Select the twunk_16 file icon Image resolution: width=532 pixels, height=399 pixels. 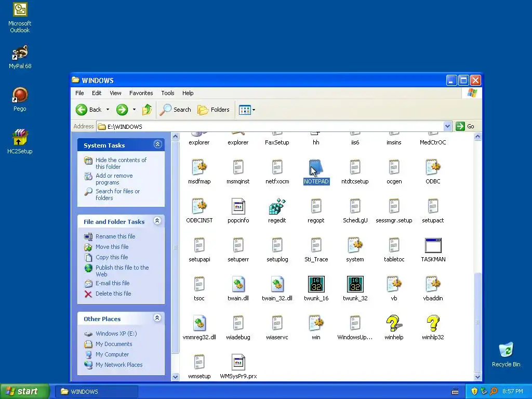click(x=316, y=284)
